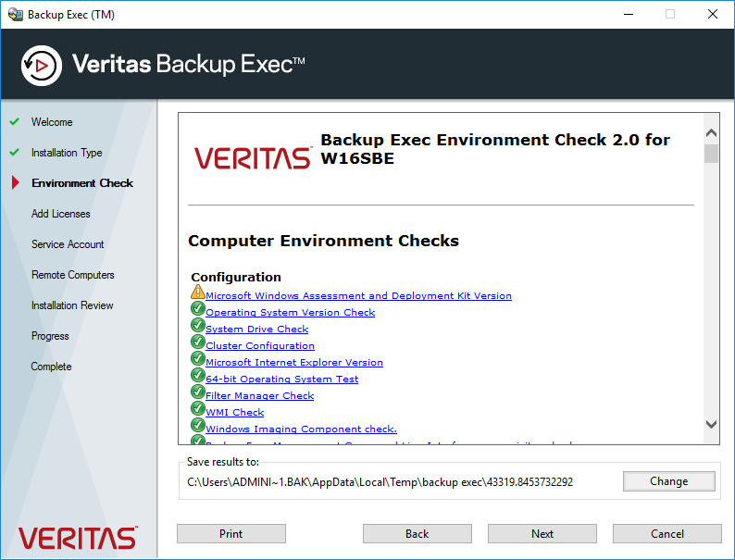Click Next to continue installation
This screenshot has height=560, width=735.
pyautogui.click(x=542, y=534)
